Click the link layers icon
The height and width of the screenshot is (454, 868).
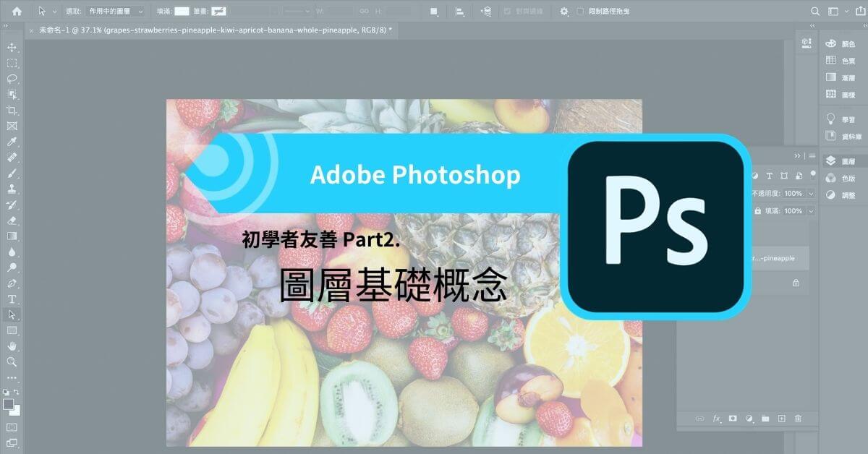pyautogui.click(x=699, y=418)
